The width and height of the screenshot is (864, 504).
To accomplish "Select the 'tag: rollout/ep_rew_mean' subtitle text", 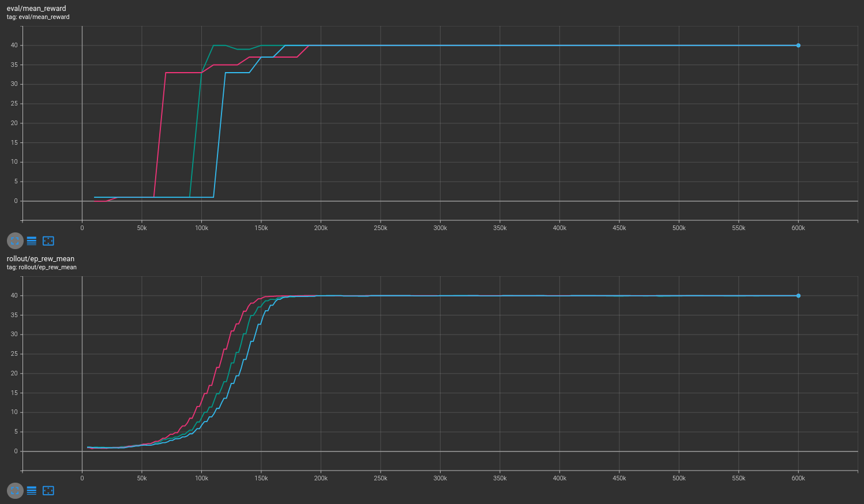I will coord(42,268).
